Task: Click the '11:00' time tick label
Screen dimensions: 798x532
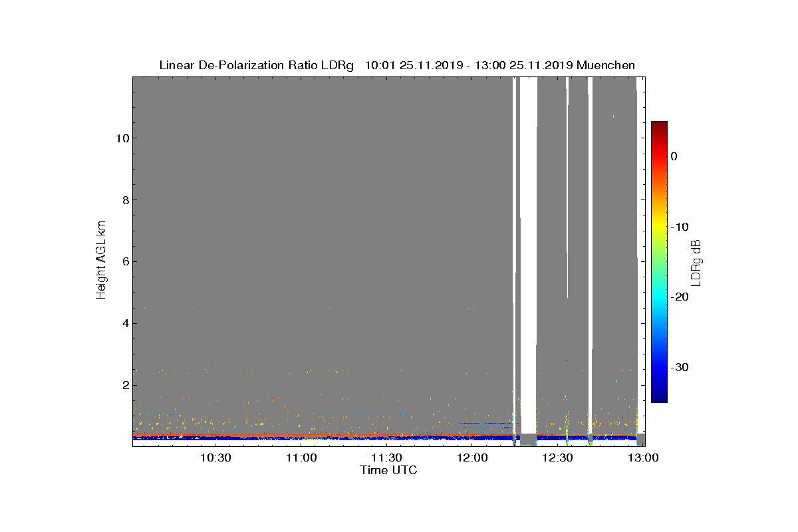Action: point(301,458)
